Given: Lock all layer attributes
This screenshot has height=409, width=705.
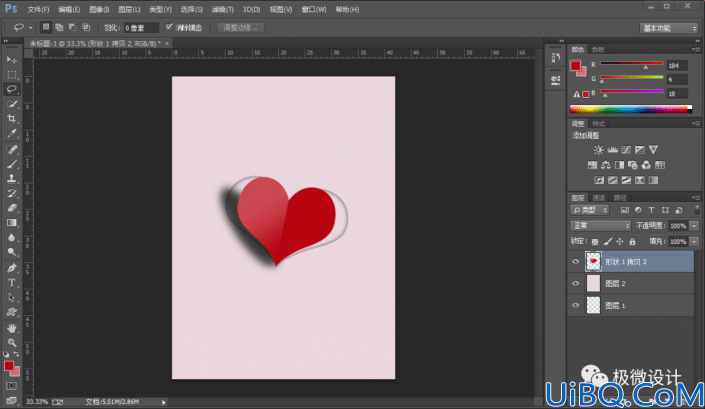Looking at the screenshot, I should (x=632, y=242).
